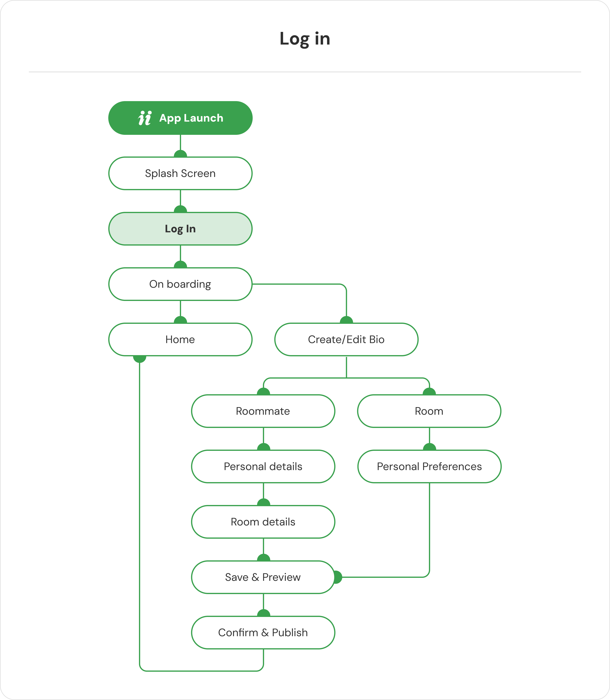Click connector dot atop Splash Screen
610x700 pixels.
click(x=180, y=154)
